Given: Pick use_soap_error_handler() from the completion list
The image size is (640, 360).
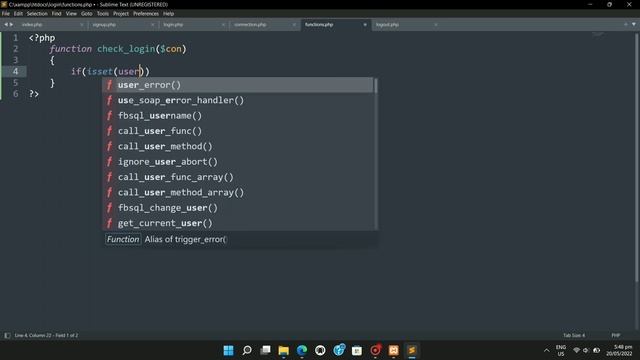Looking at the screenshot, I should click(238, 100).
